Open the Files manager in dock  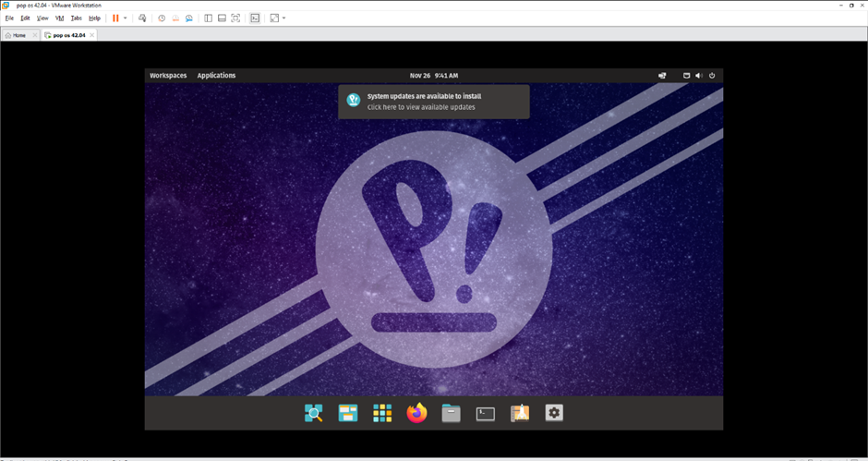click(x=451, y=414)
